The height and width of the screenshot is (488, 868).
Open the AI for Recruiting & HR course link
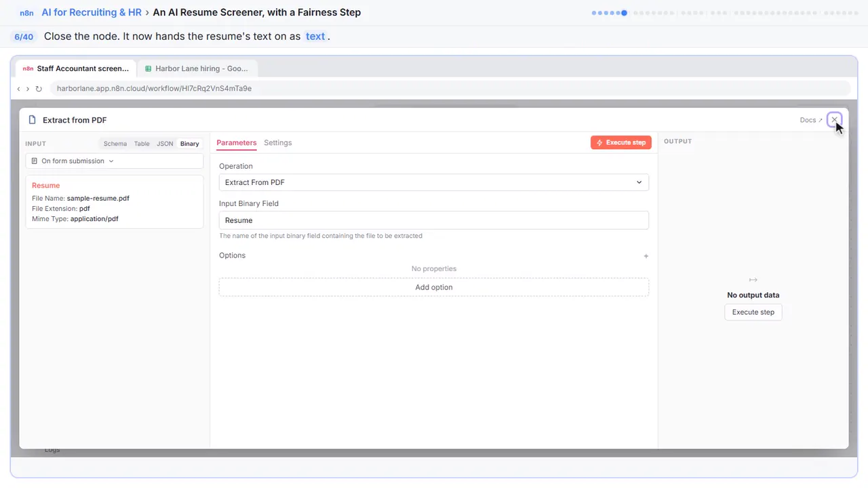(x=92, y=12)
